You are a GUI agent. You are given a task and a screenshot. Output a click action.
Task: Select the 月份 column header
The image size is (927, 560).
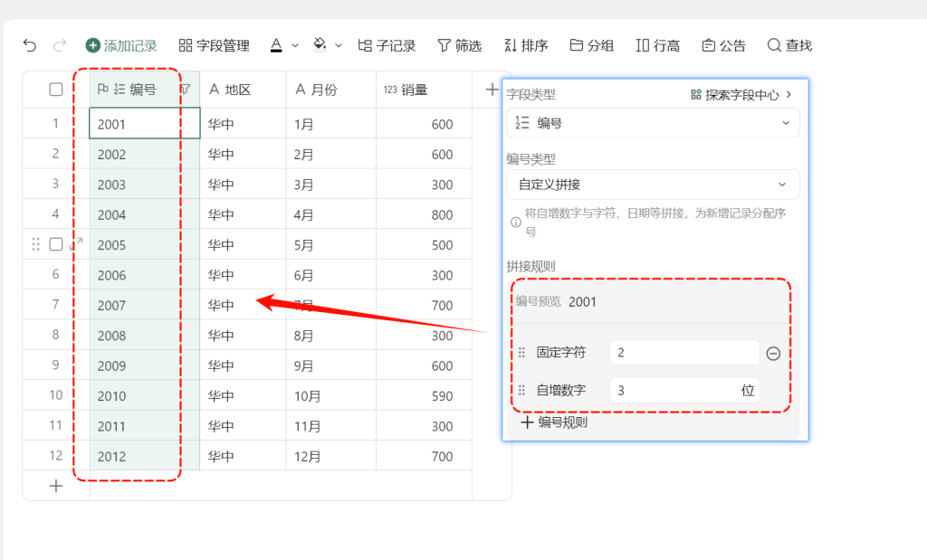click(x=331, y=90)
